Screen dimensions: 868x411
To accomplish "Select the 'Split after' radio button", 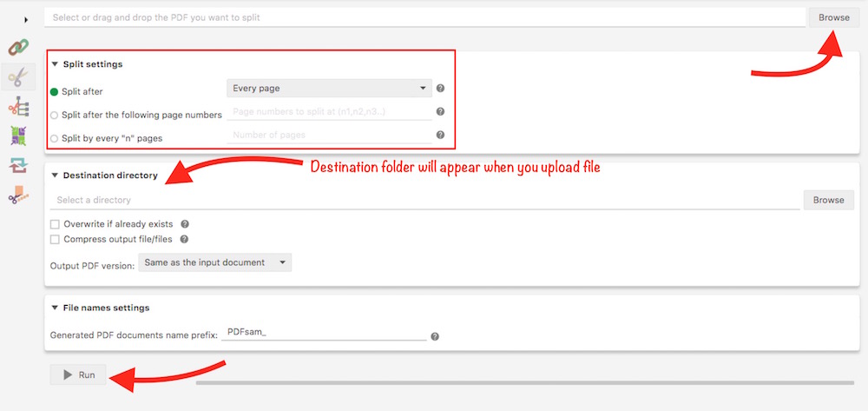I will coord(55,91).
